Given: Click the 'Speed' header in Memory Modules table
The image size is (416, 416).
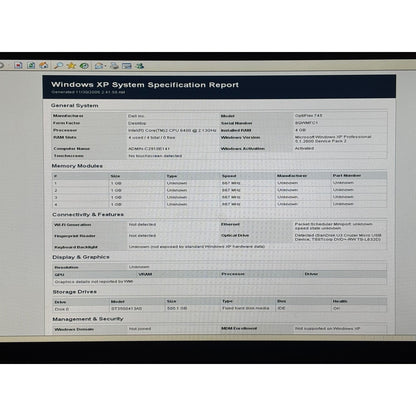Looking at the screenshot, I should [229, 176].
